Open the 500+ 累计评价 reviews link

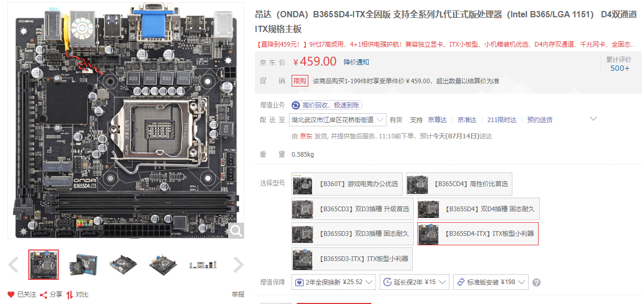(x=619, y=68)
